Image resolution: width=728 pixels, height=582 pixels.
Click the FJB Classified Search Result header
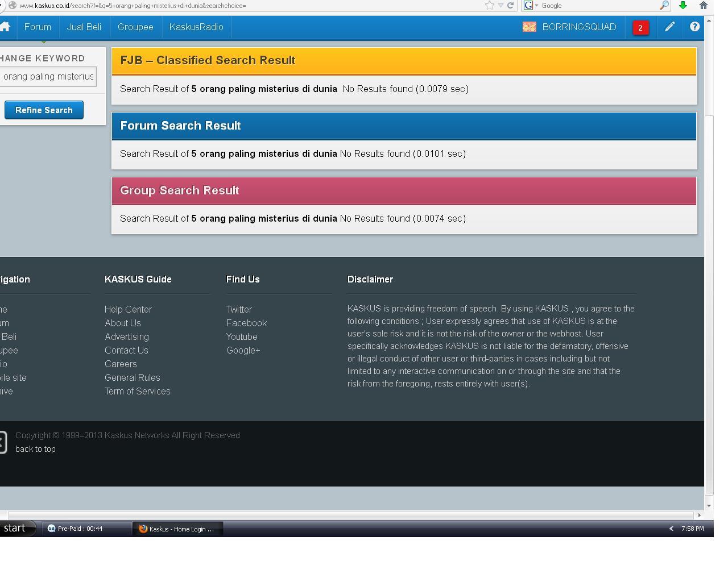click(x=404, y=61)
